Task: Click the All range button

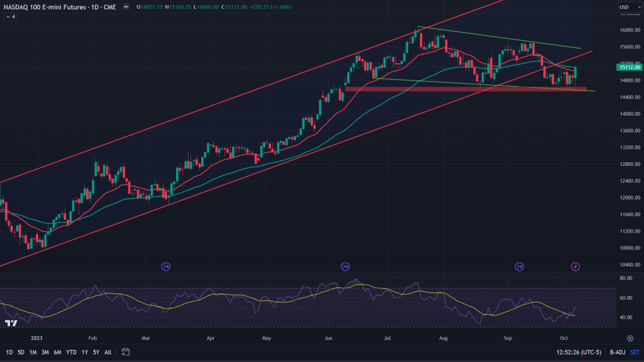Action: click(x=108, y=351)
